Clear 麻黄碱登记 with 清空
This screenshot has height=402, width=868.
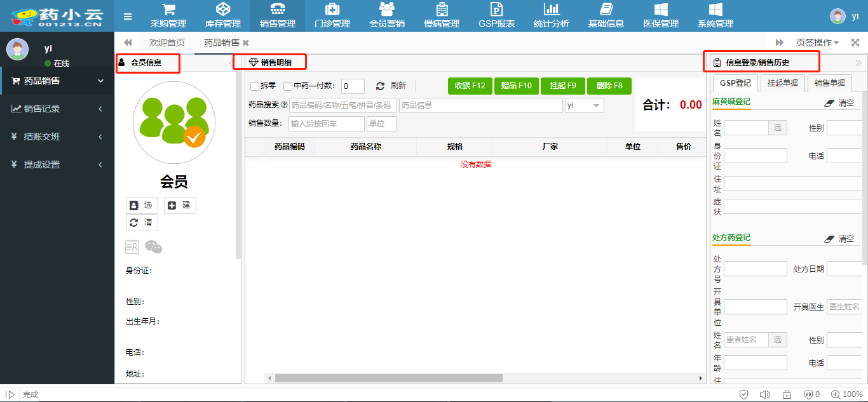pyautogui.click(x=839, y=103)
